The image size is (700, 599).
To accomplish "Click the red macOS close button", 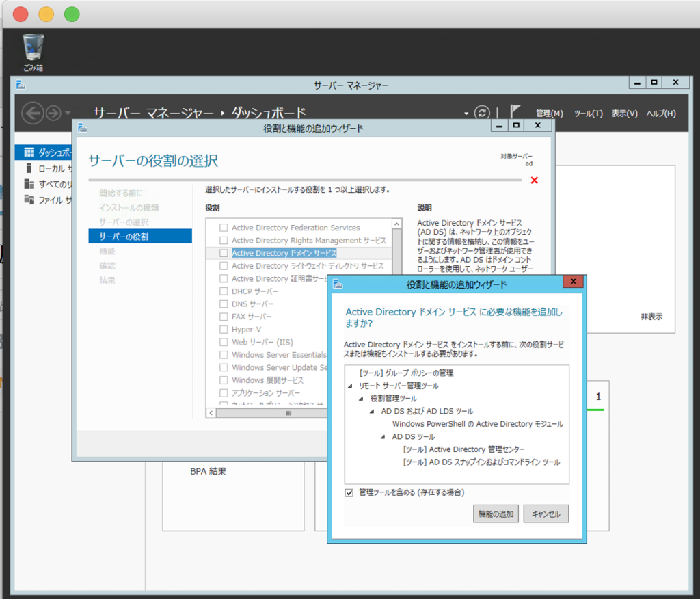I will pos(21,14).
